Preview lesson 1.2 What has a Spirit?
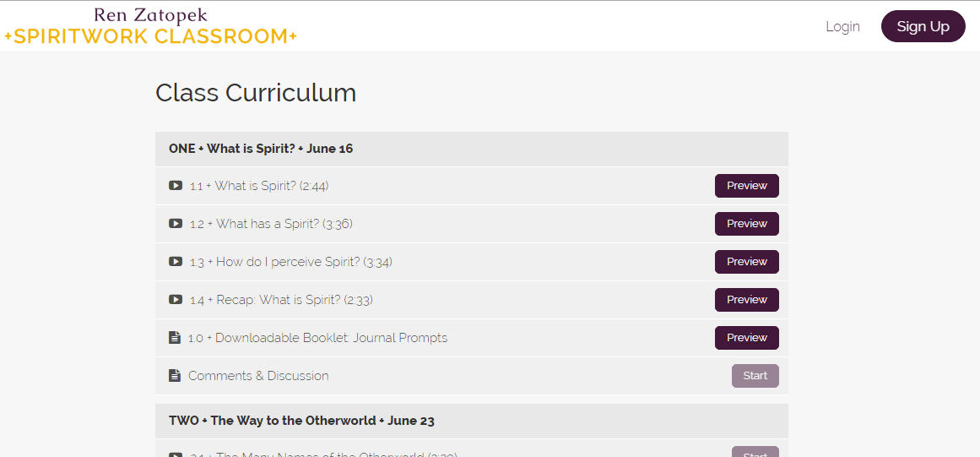980x457 pixels. click(747, 224)
